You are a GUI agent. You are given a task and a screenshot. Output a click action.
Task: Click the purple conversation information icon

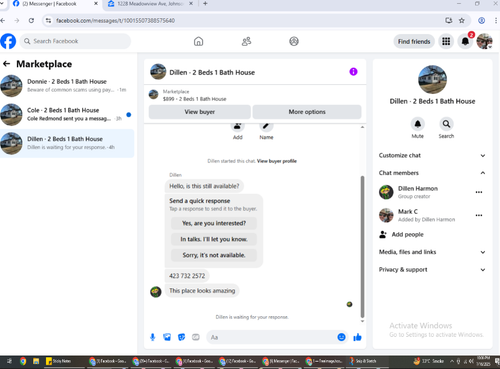coord(353,72)
